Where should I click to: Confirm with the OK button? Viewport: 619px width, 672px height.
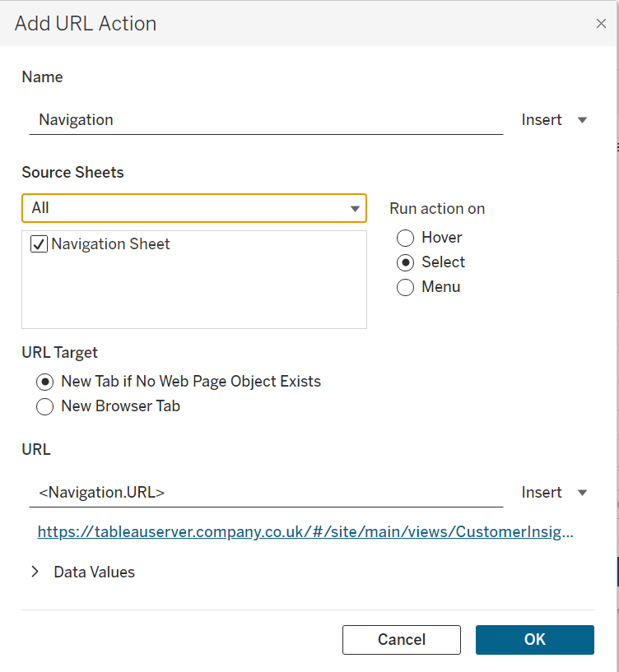tap(534, 640)
